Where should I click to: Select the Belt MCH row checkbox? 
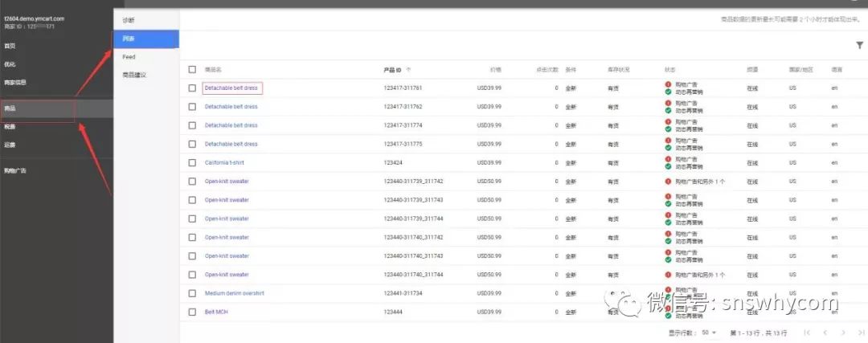192,312
